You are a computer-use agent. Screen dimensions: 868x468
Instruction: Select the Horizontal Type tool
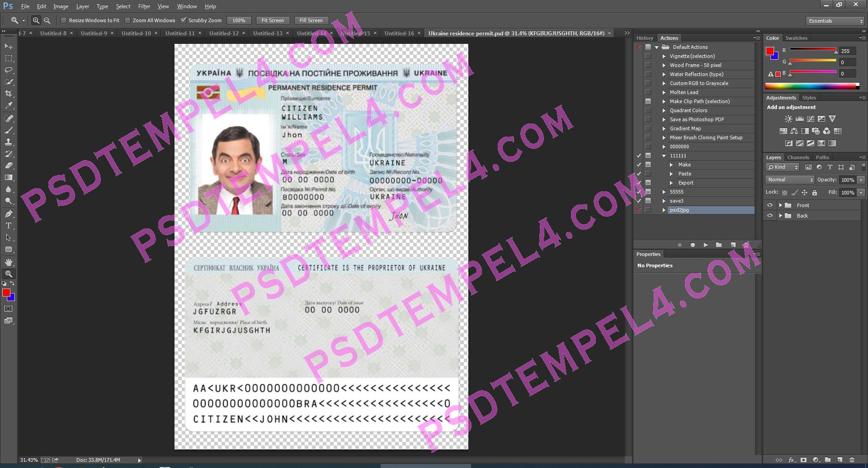9,226
